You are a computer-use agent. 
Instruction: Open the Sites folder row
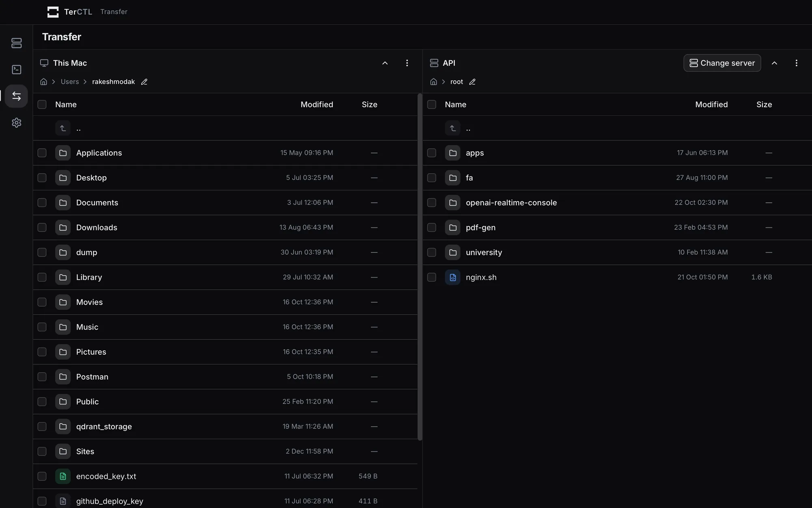point(225,452)
